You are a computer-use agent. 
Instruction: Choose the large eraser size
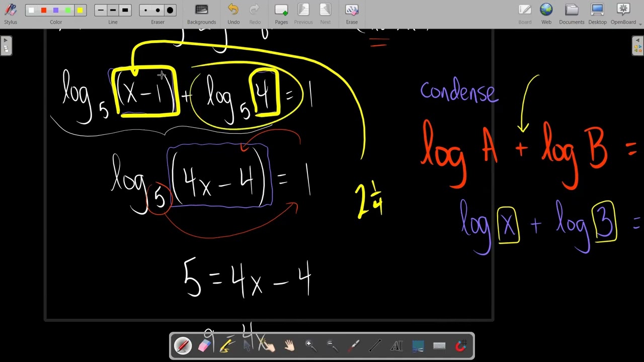pos(170,10)
